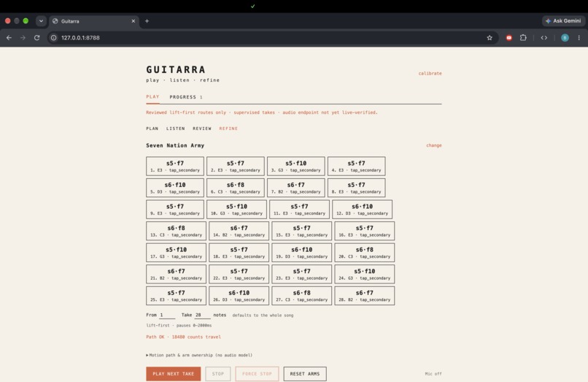Screen dimensions: 588x382
Task: Close the Guitarra tab
Action: (133, 21)
